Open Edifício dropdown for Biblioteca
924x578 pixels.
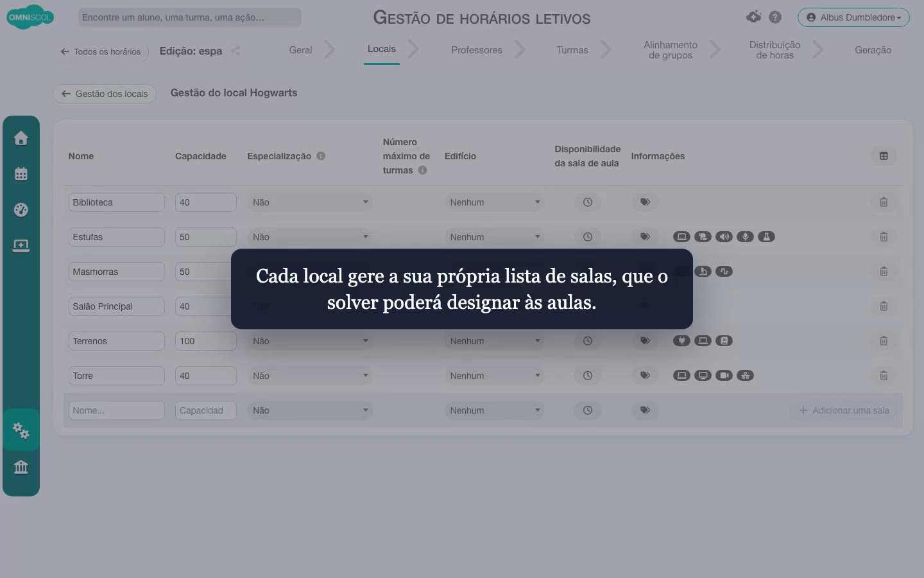coord(495,202)
